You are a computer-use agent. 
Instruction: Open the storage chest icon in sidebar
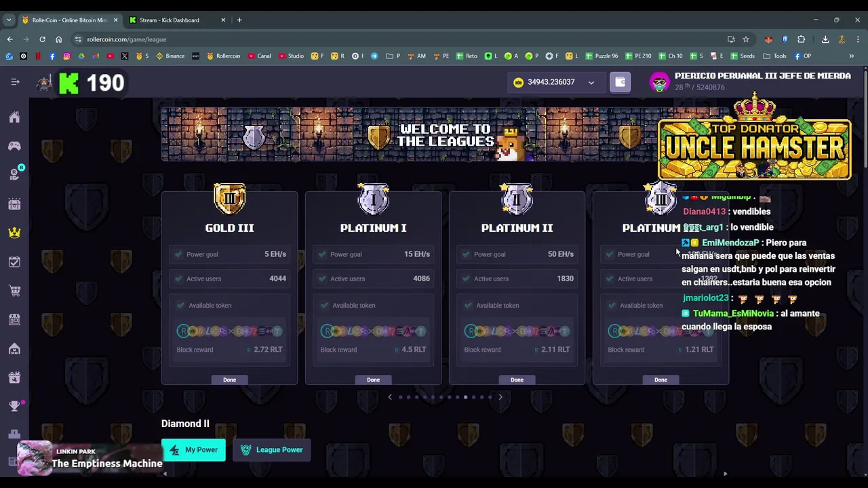tap(14, 204)
